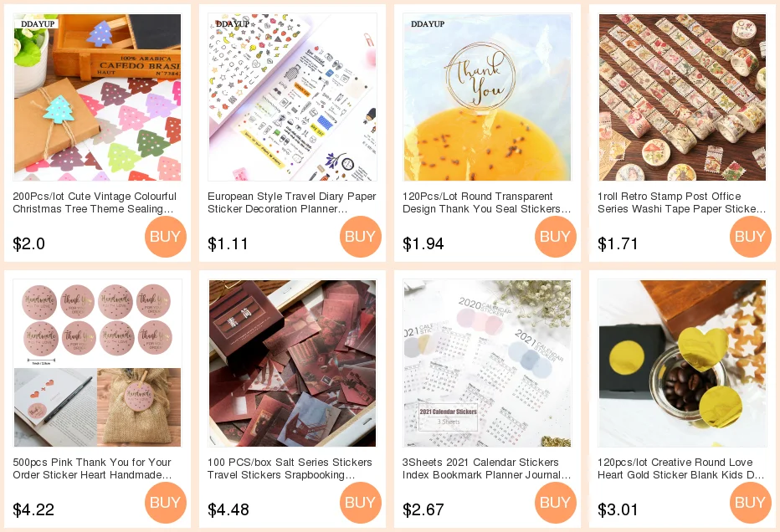Open the pink Handmade round stickers image
The width and height of the screenshot is (780, 532).
(x=97, y=364)
